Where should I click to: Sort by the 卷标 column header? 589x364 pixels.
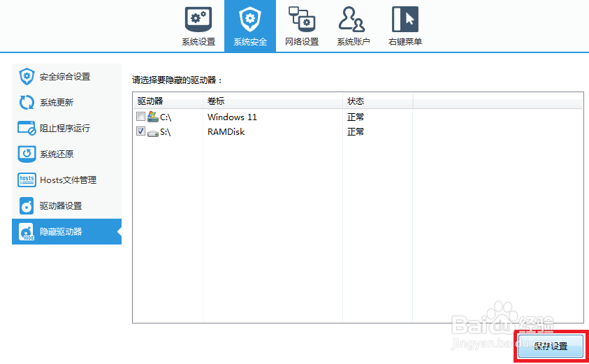pyautogui.click(x=272, y=101)
